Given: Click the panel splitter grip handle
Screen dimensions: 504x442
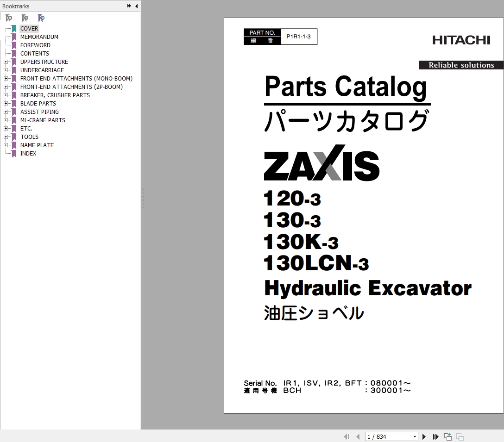Looking at the screenshot, I should (x=143, y=198).
